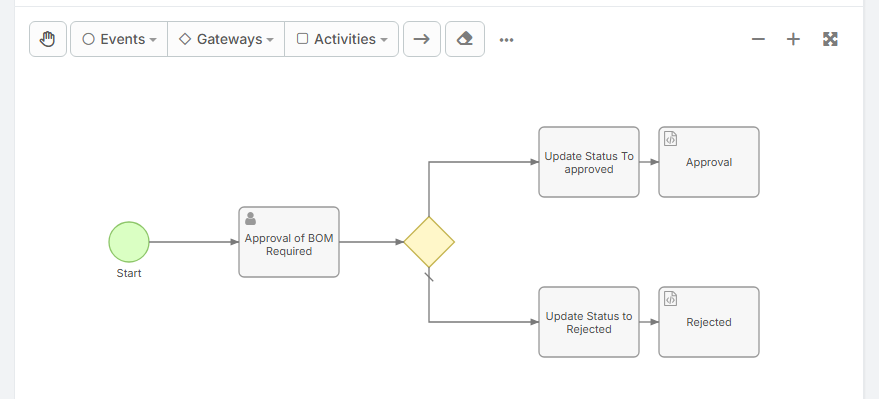879x399 pixels.
Task: Zoom out with the minus icon
Action: point(758,39)
